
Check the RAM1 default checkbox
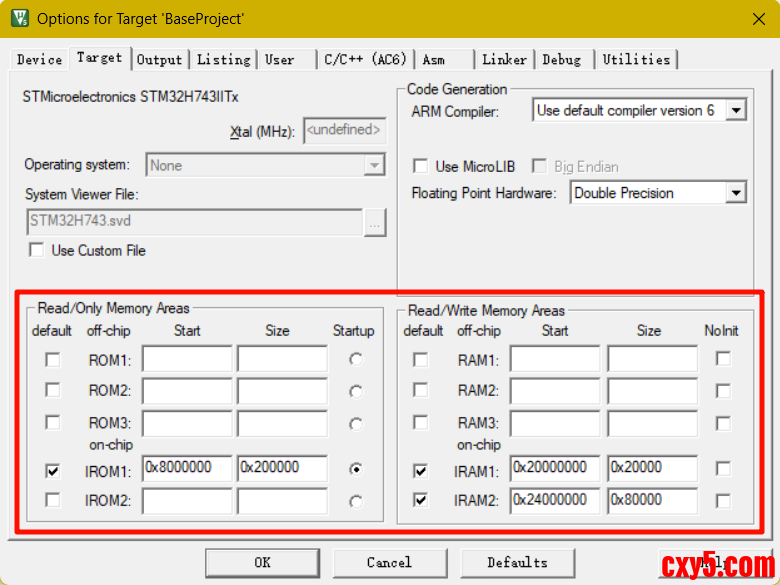[x=421, y=359]
